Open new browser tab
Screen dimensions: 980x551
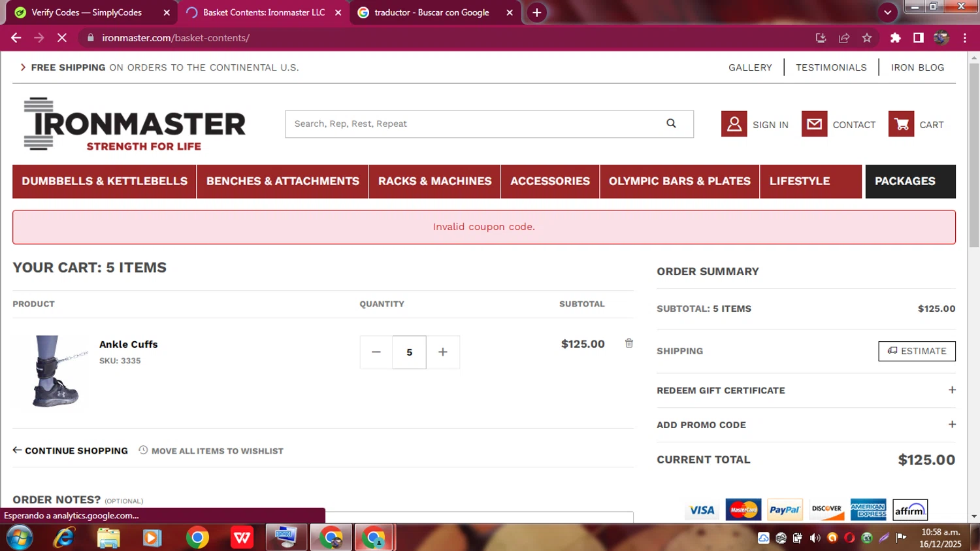pyautogui.click(x=536, y=12)
